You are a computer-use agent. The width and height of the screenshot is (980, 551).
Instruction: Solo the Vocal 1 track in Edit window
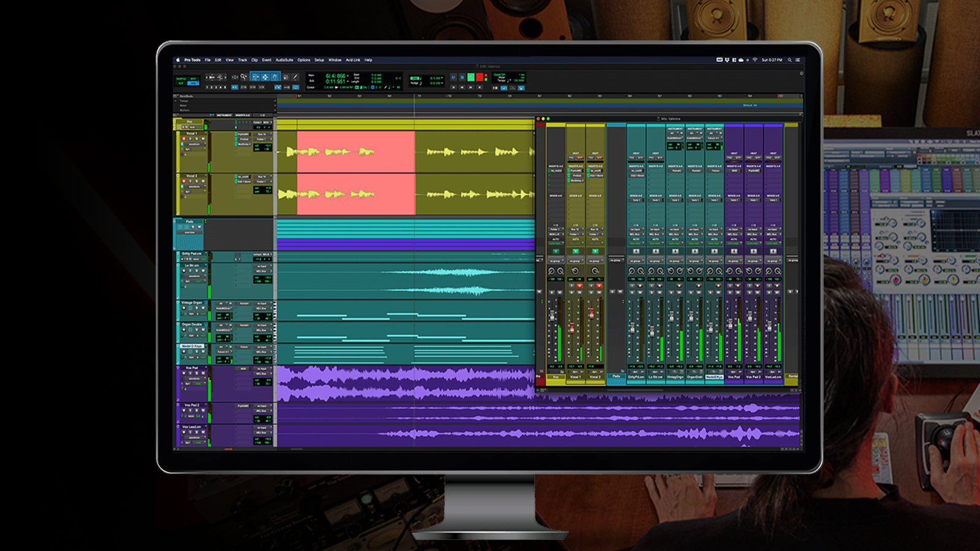tap(197, 139)
